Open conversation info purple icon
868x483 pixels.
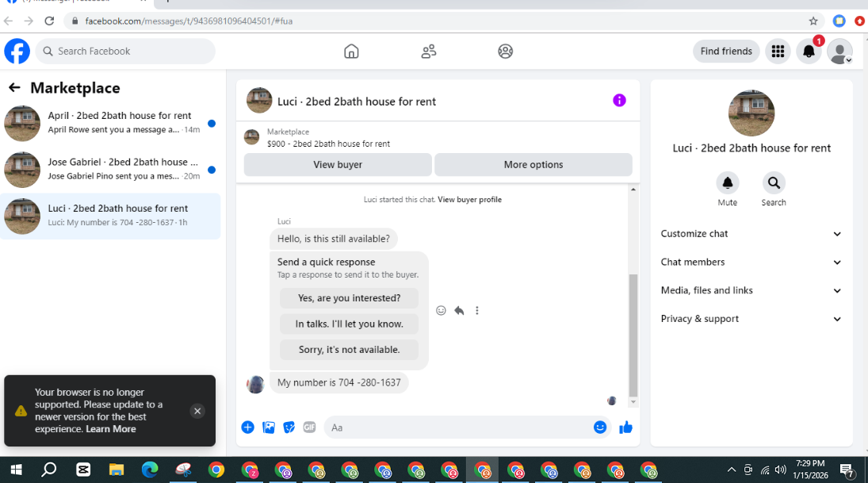pos(619,100)
